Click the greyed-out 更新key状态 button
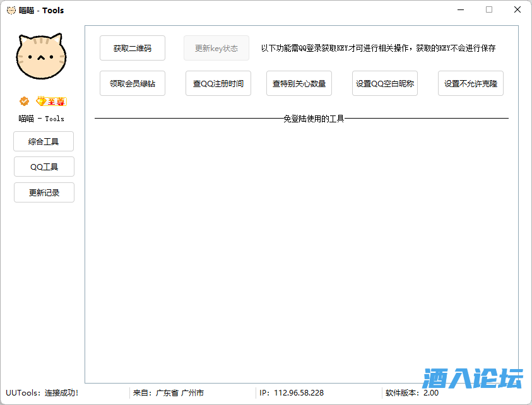This screenshot has width=532, height=405. click(x=216, y=49)
